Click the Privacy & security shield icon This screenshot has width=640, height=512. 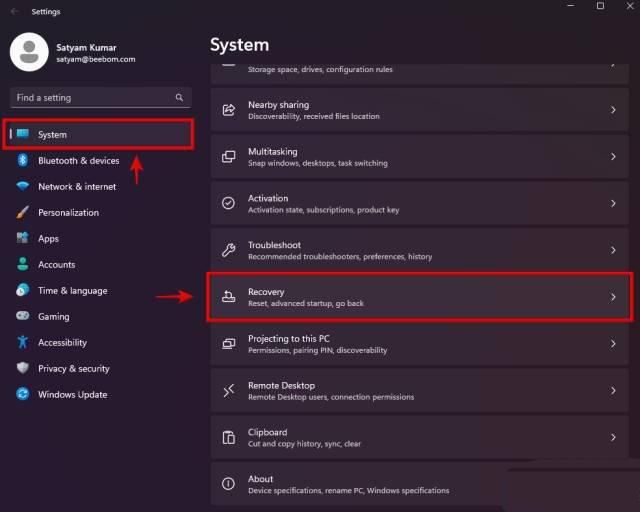tap(22, 368)
